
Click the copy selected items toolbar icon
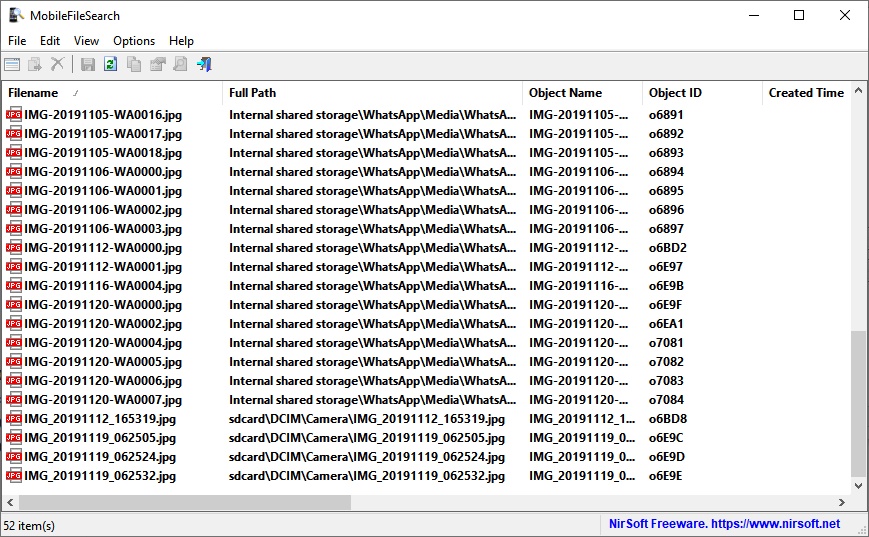pos(134,64)
